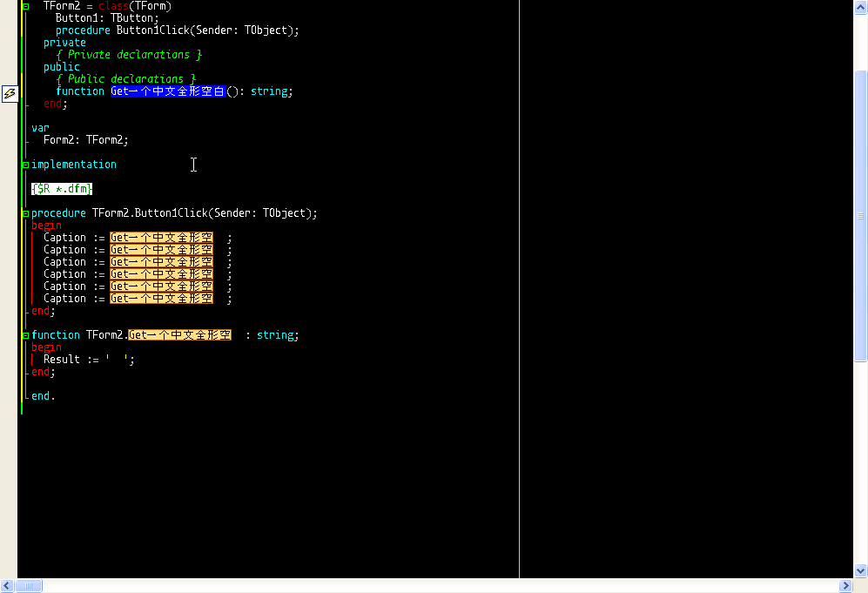
Task: Click the Sync Edit lightning icon in gutter
Action: coord(10,93)
